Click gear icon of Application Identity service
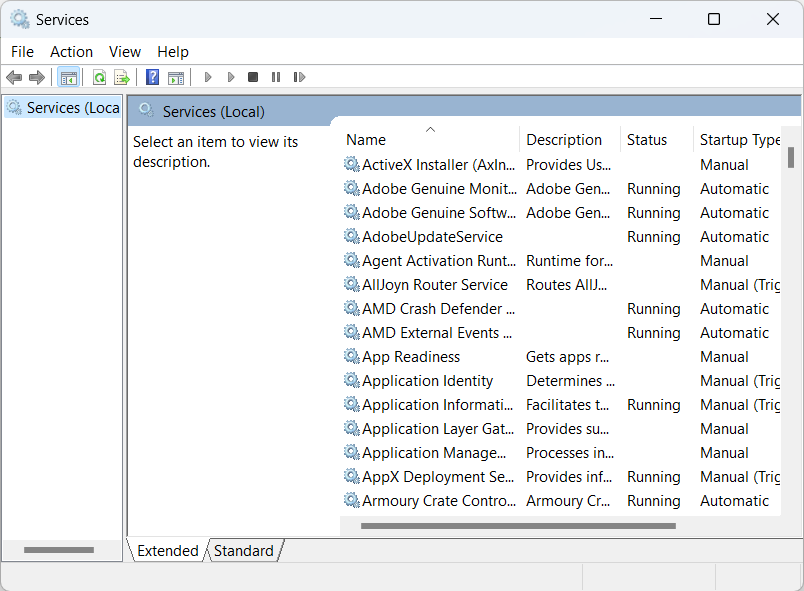The width and height of the screenshot is (804, 591). [351, 380]
